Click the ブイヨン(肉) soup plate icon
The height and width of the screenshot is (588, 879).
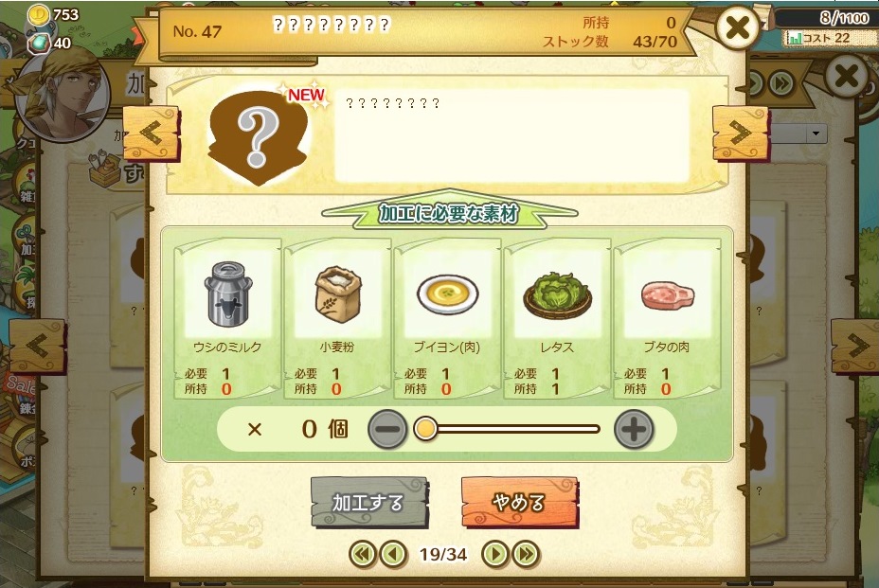point(447,294)
